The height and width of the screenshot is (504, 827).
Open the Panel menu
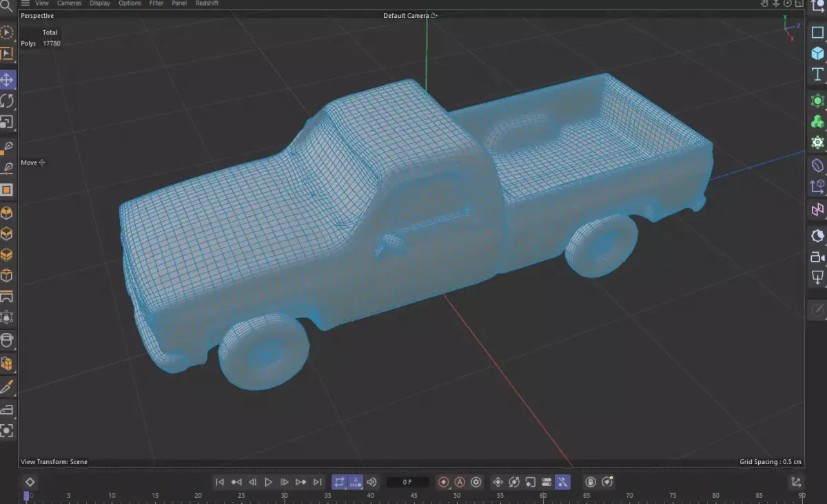[x=179, y=3]
